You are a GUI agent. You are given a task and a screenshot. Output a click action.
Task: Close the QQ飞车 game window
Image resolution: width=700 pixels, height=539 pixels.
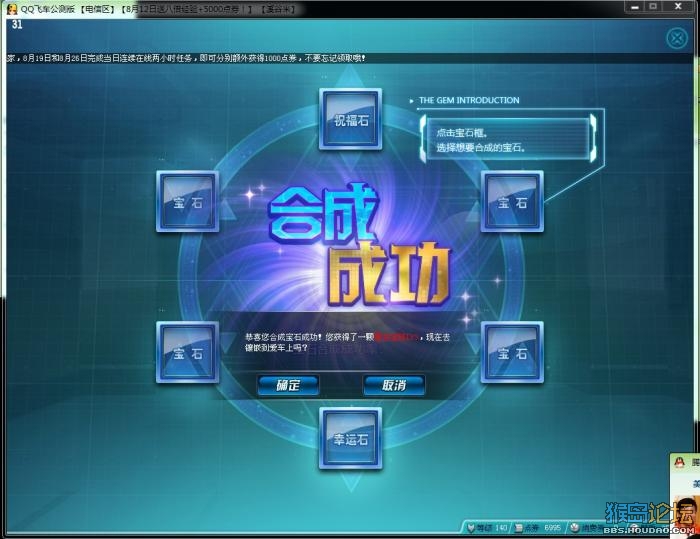[x=678, y=7]
